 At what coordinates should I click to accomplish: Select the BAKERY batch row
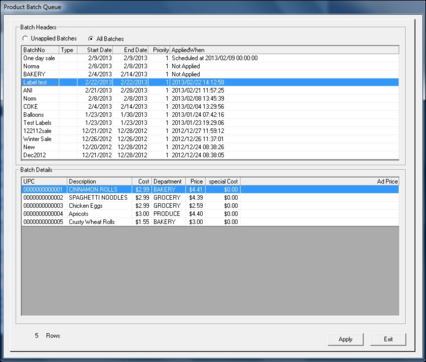(210, 74)
